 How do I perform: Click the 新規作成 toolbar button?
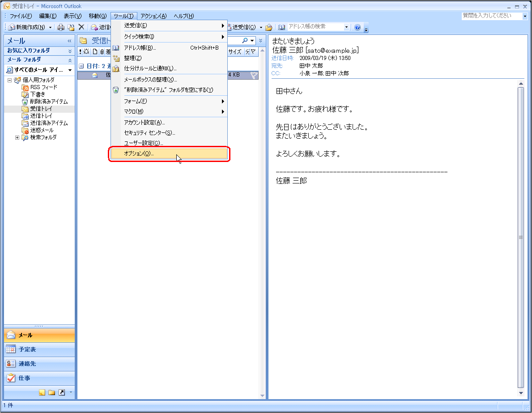click(x=27, y=27)
